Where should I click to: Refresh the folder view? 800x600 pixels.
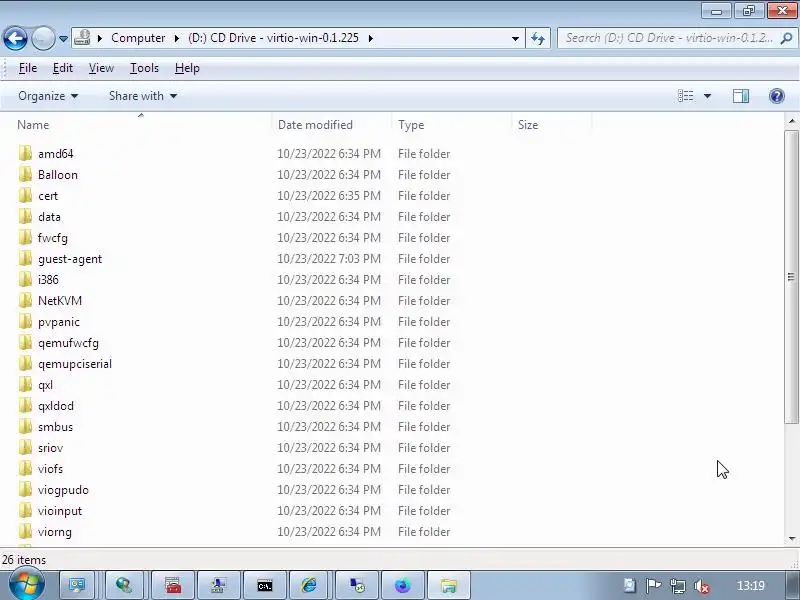(538, 38)
